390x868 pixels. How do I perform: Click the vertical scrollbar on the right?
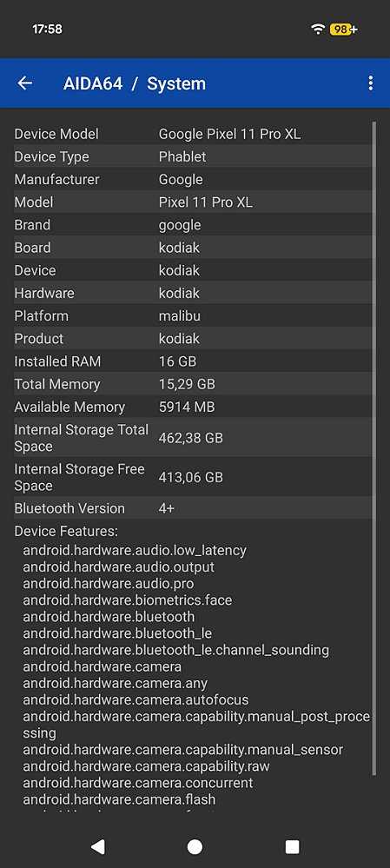(x=374, y=448)
